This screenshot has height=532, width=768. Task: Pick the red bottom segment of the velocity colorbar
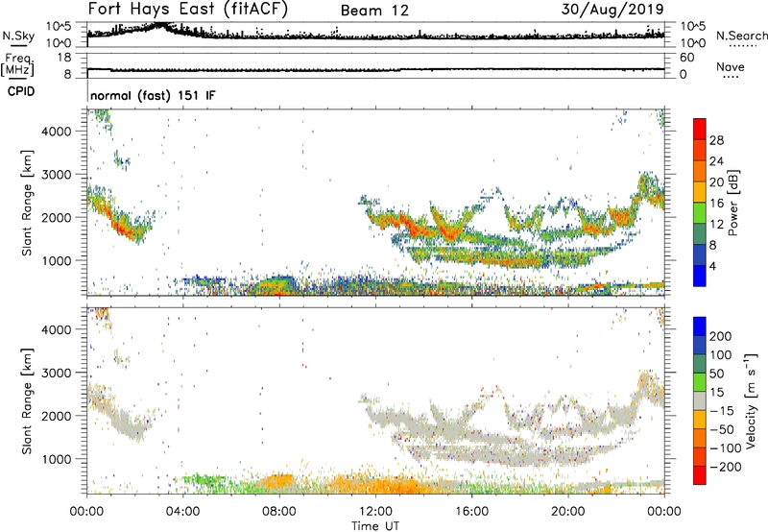pos(700,475)
